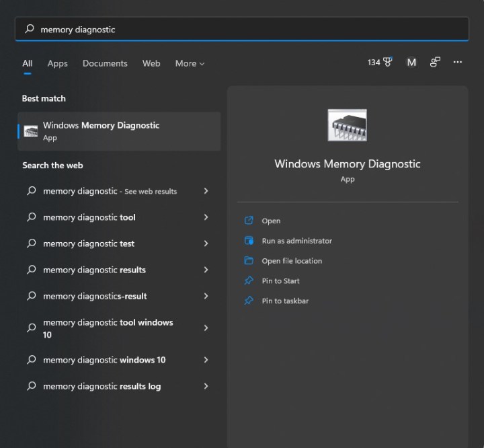The width and height of the screenshot is (484, 448).
Task: Click the search box containing memory diagnostic
Action: click(242, 30)
